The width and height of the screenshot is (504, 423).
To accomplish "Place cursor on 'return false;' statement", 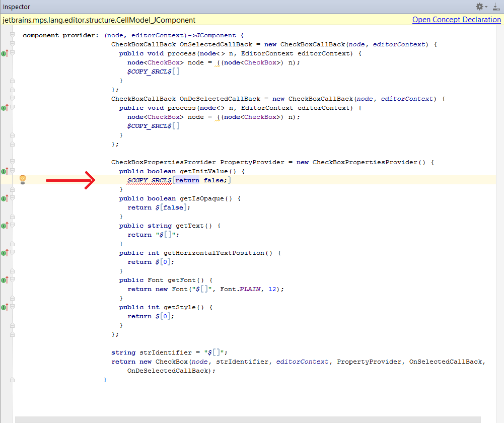I will [x=202, y=180].
